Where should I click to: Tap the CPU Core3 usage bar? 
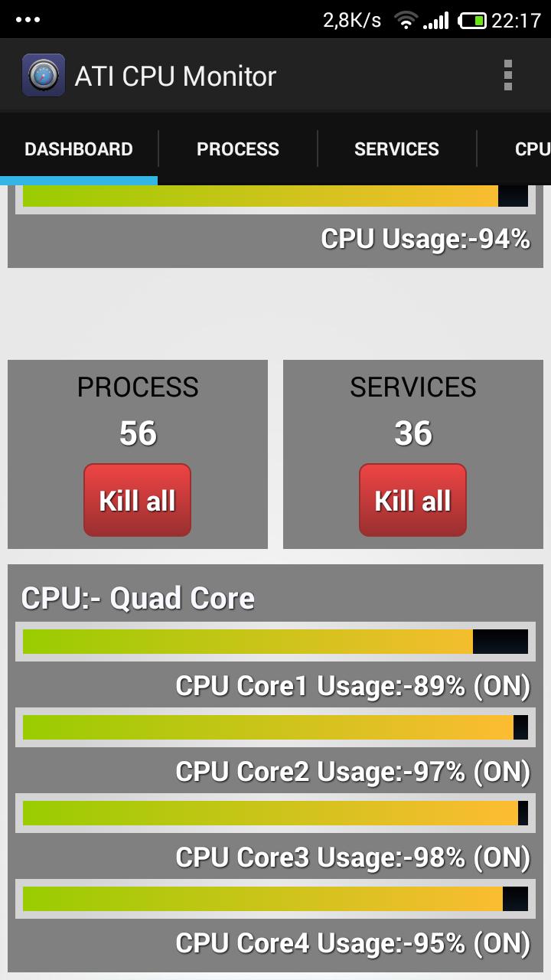pyautogui.click(x=275, y=813)
